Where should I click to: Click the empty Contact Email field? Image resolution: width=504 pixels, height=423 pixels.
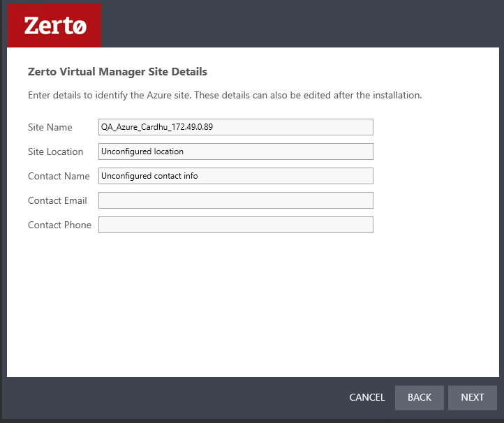236,200
